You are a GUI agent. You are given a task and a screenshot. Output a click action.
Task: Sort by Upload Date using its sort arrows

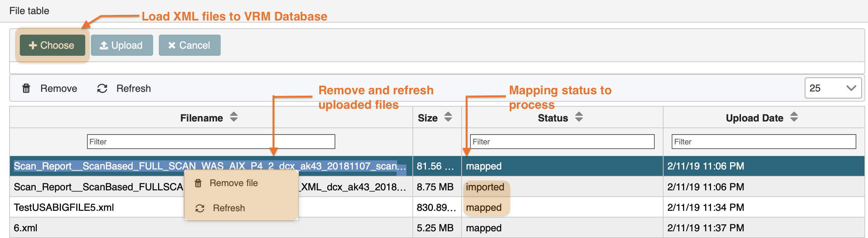pyautogui.click(x=794, y=117)
